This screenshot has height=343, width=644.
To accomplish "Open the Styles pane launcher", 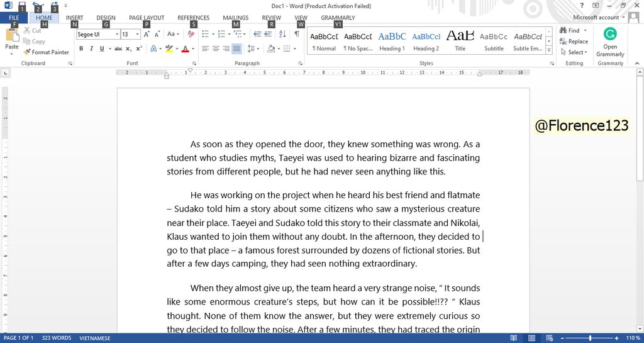I will pos(551,64).
